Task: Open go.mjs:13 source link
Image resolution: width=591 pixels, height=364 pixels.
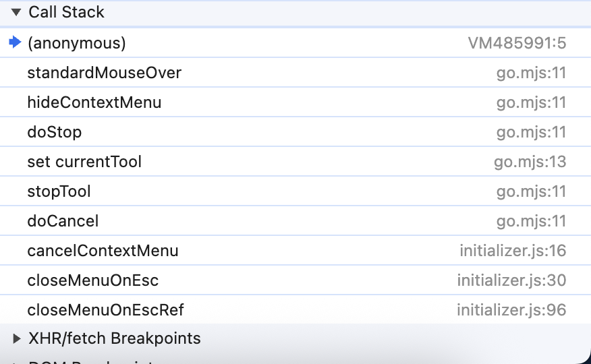Action: 531,162
